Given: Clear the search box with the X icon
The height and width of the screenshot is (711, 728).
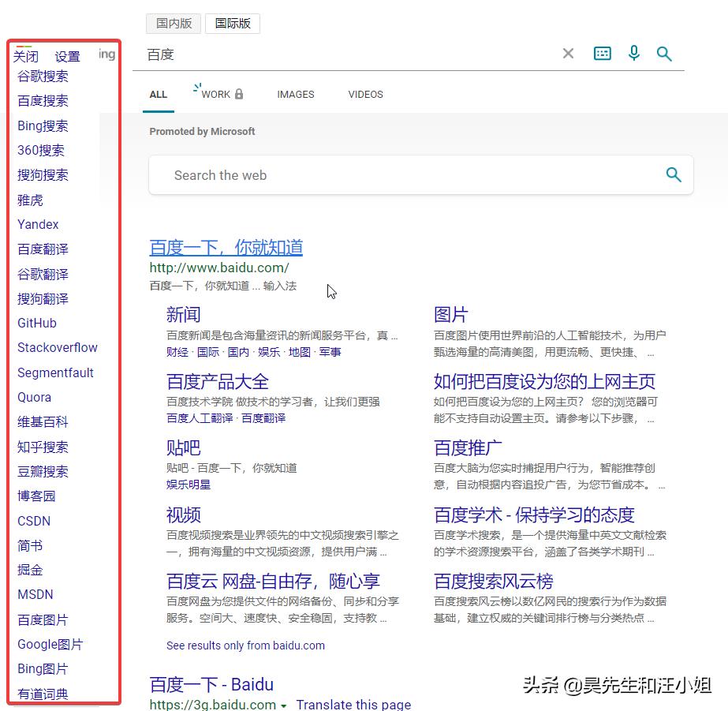Looking at the screenshot, I should (568, 54).
